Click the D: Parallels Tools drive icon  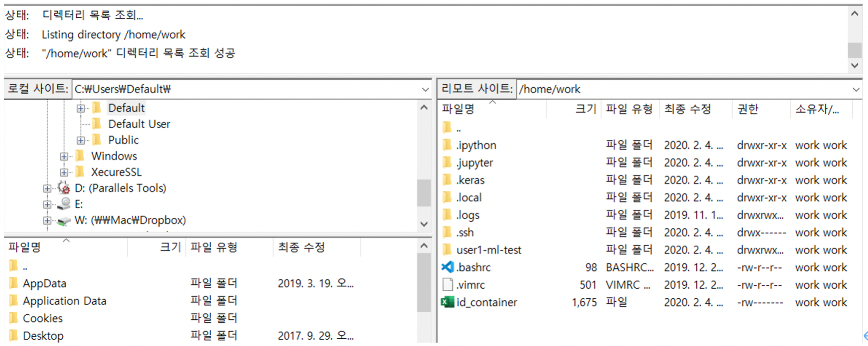click(x=64, y=187)
